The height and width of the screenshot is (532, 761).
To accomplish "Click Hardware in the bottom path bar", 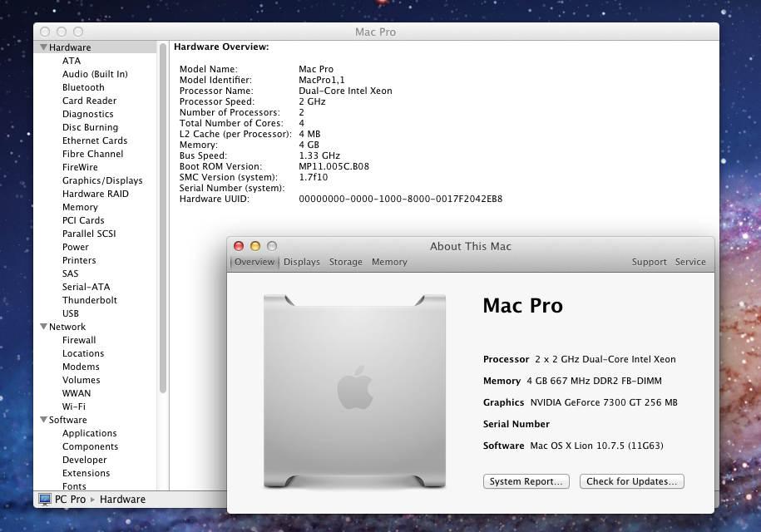I will tap(122, 499).
